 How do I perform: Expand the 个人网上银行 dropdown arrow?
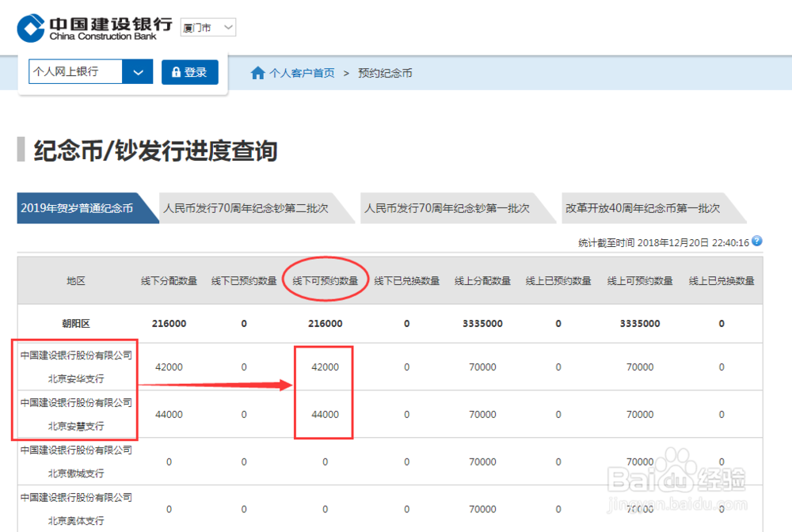(x=138, y=71)
